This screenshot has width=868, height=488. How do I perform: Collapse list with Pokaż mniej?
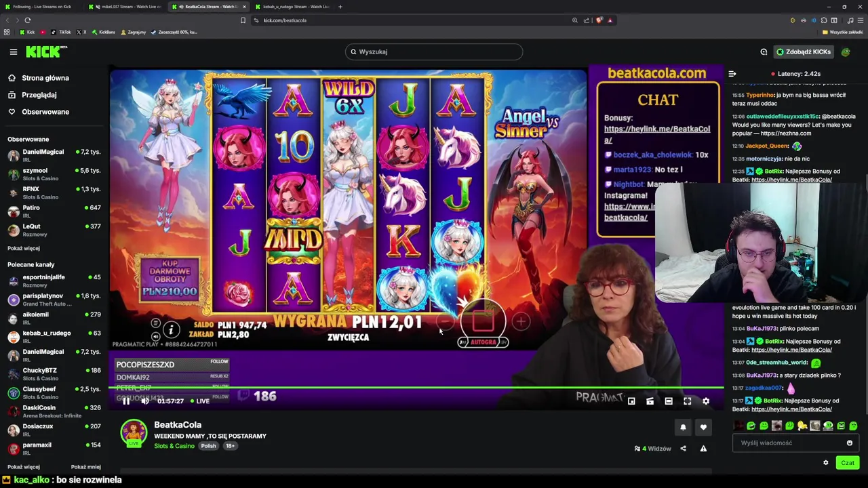coord(86,467)
